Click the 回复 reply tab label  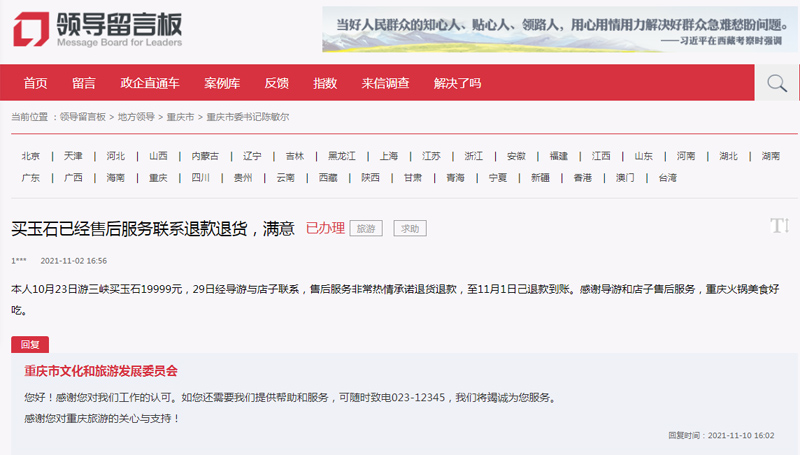pos(29,345)
